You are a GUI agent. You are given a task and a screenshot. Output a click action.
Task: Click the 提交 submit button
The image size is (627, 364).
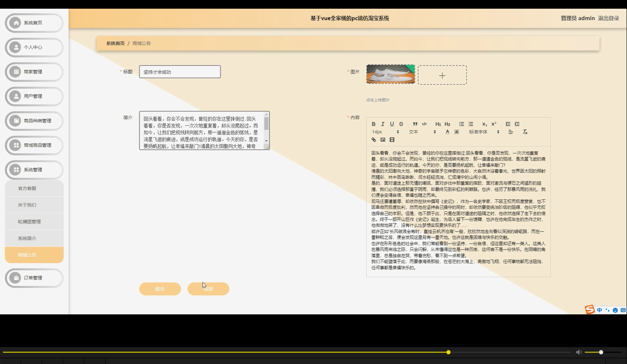160,289
